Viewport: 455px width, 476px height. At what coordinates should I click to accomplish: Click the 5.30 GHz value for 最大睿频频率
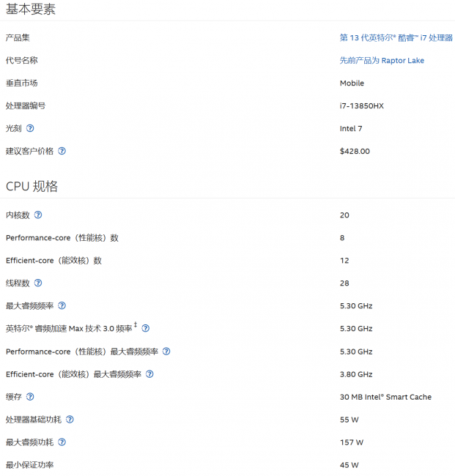point(356,305)
